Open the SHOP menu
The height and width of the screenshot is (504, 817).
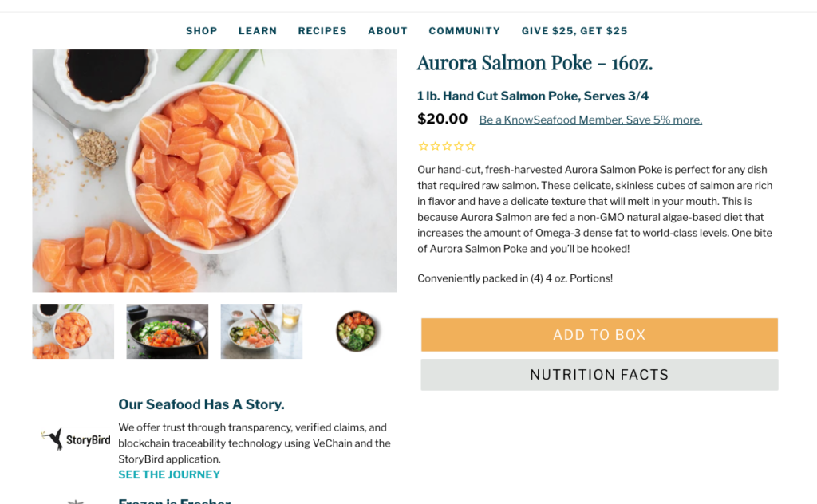pyautogui.click(x=202, y=31)
